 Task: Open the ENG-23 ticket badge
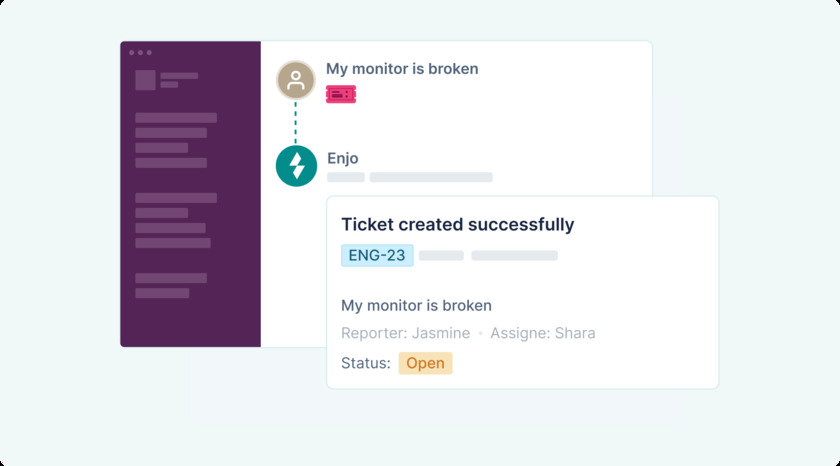click(x=377, y=255)
